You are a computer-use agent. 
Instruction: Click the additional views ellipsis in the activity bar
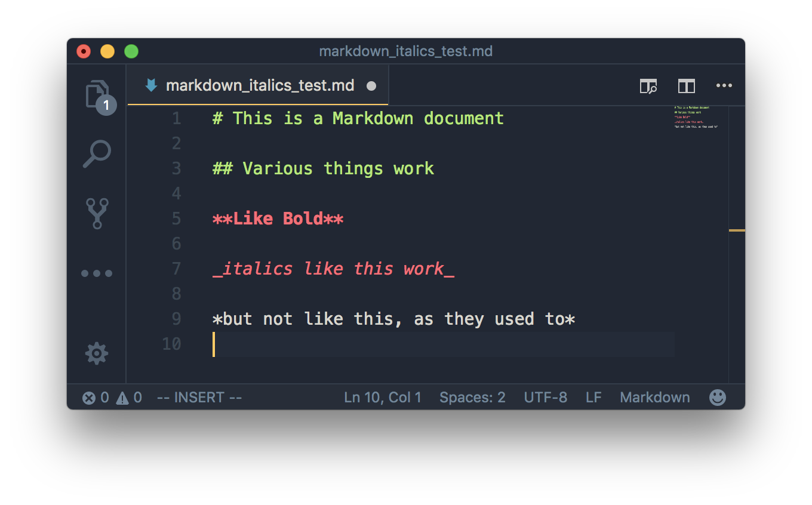pos(97,273)
